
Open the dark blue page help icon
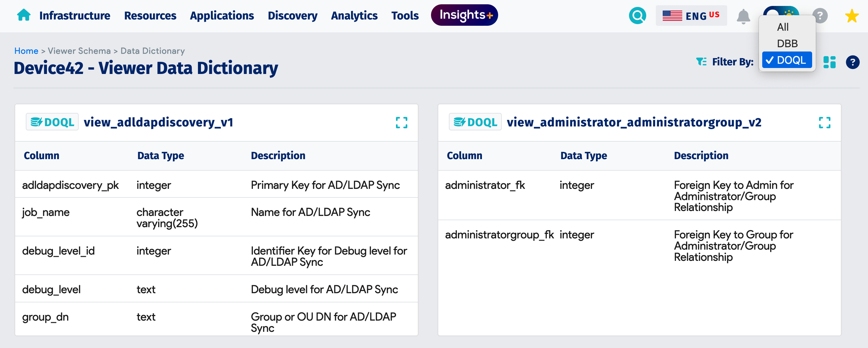point(852,62)
